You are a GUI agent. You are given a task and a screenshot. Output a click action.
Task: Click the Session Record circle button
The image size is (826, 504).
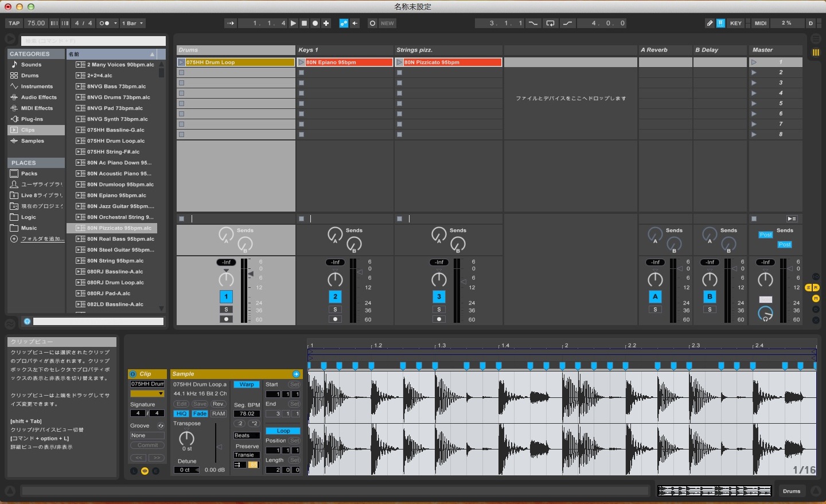(372, 24)
